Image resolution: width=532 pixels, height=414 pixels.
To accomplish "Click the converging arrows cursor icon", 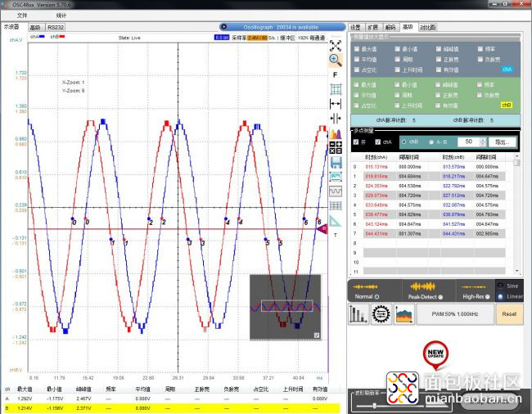I will (x=336, y=119).
